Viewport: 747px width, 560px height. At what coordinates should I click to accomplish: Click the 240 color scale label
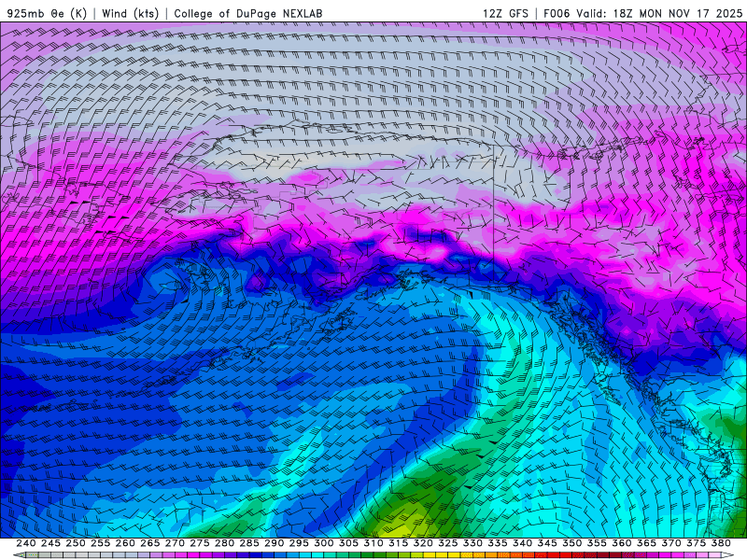26,543
